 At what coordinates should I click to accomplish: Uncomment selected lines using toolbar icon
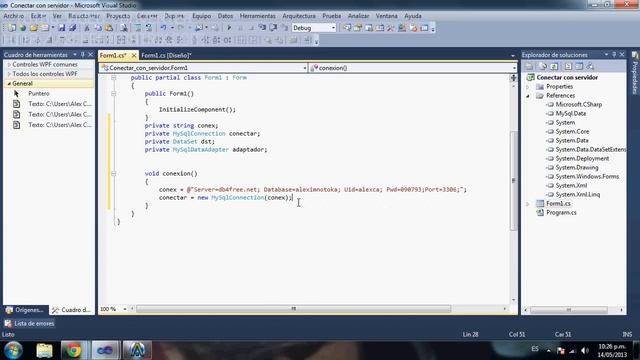click(x=149, y=28)
